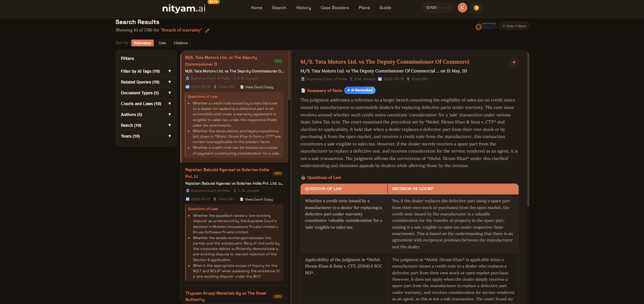644x304 pixels.
Task: Click calendar icon beside 2023-05-15 in detail panel
Action: click(x=380, y=79)
